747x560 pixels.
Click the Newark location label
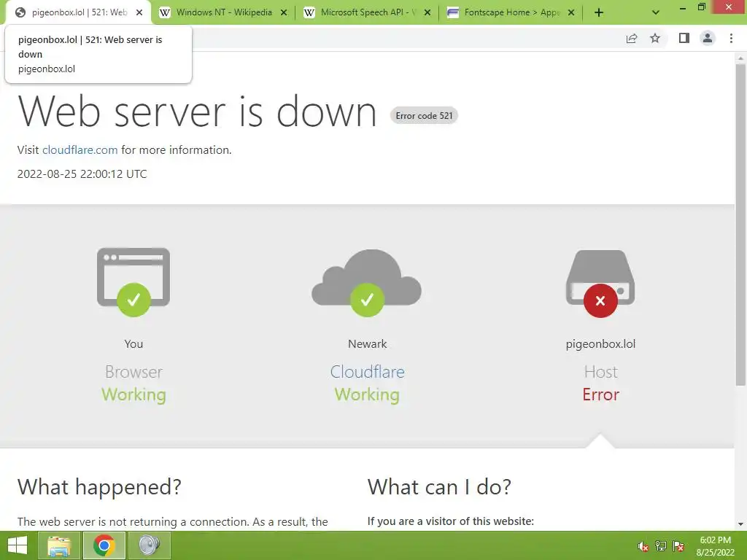coord(368,344)
